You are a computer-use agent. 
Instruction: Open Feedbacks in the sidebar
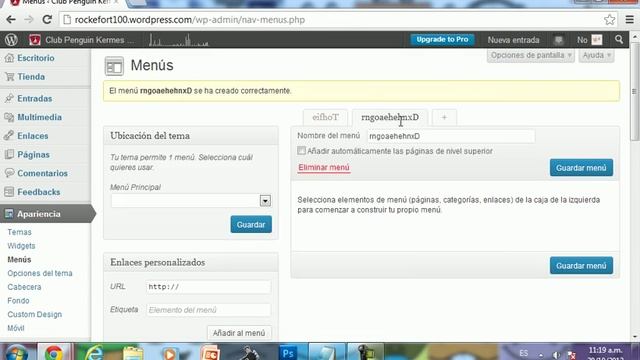coord(39,192)
